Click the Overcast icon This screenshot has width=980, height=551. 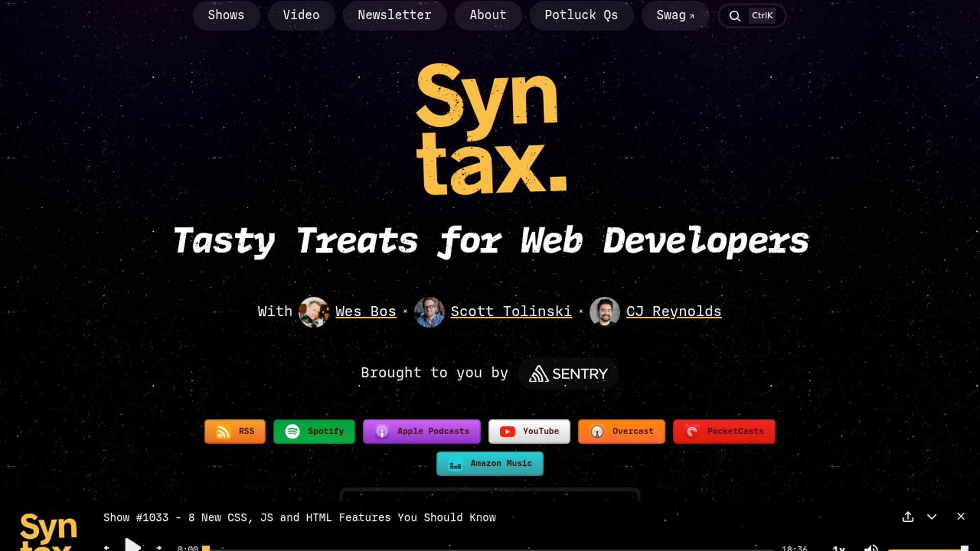597,432
